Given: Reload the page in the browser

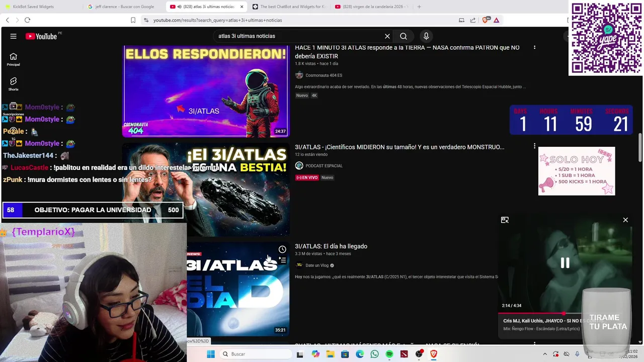Looking at the screenshot, I should point(27,20).
